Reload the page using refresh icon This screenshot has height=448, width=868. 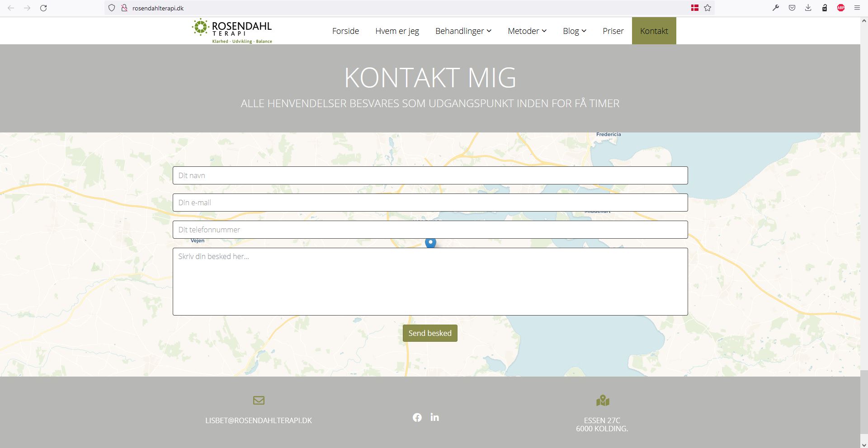[43, 8]
